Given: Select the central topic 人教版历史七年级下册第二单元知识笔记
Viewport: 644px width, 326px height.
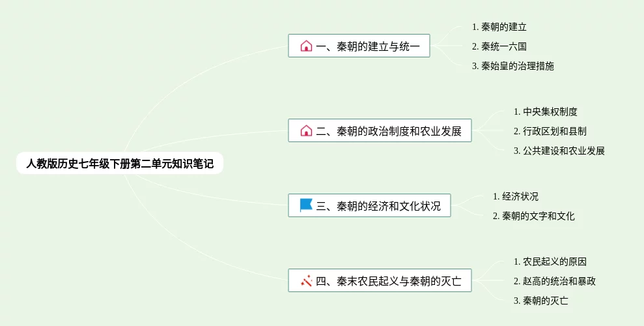Looking at the screenshot, I should pos(120,164).
